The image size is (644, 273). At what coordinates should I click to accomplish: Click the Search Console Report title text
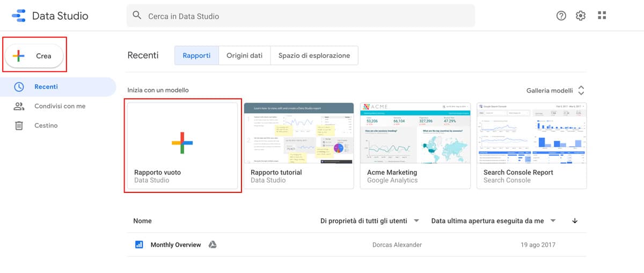pyautogui.click(x=518, y=173)
